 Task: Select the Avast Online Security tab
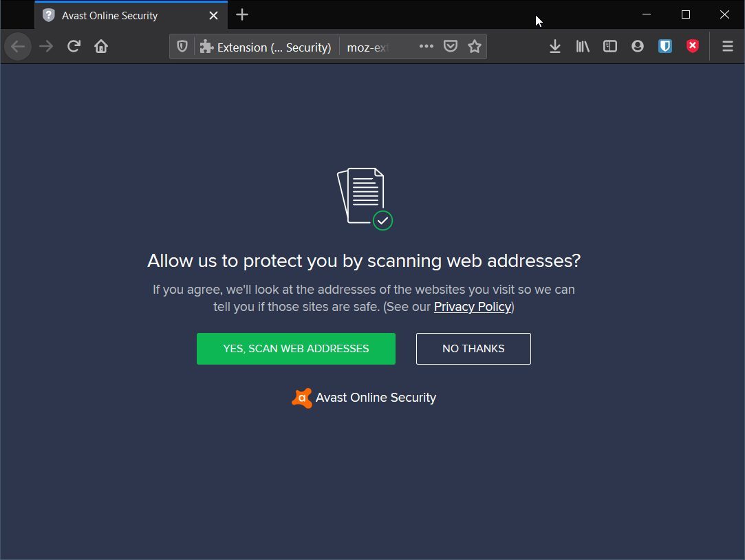pos(131,15)
